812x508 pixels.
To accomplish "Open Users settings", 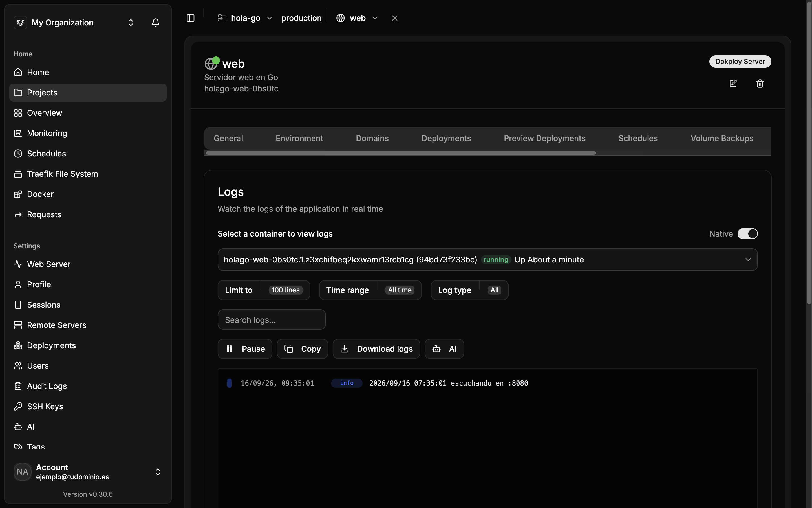I will tap(88, 366).
